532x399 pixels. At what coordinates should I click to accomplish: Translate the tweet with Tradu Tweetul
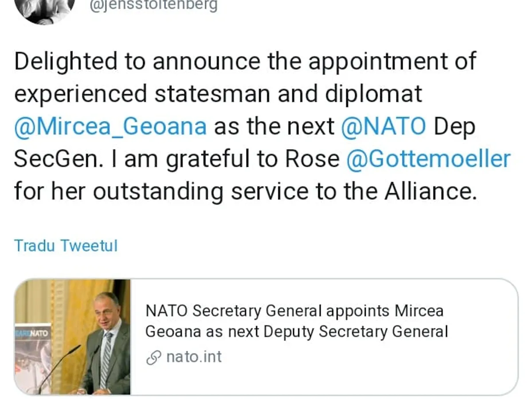click(66, 245)
